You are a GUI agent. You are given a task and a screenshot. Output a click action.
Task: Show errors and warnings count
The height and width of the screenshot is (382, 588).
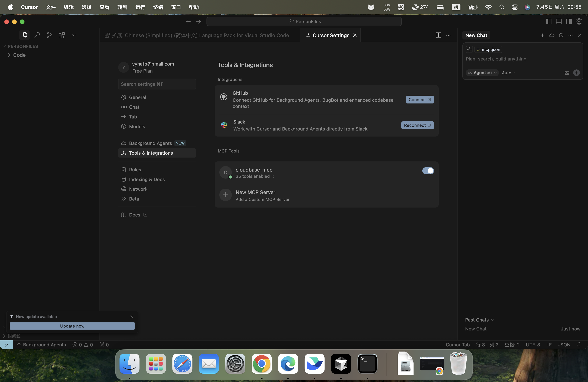click(83, 345)
